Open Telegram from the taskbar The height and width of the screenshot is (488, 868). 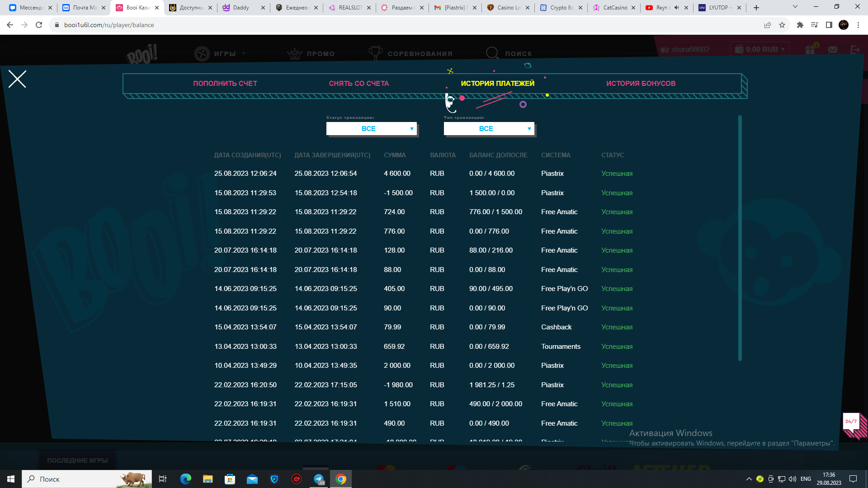coord(319,479)
